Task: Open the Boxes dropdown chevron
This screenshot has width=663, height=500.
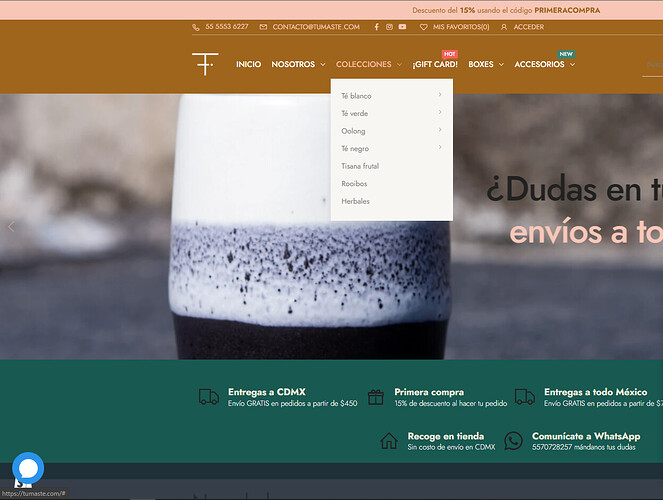Action: [501, 65]
